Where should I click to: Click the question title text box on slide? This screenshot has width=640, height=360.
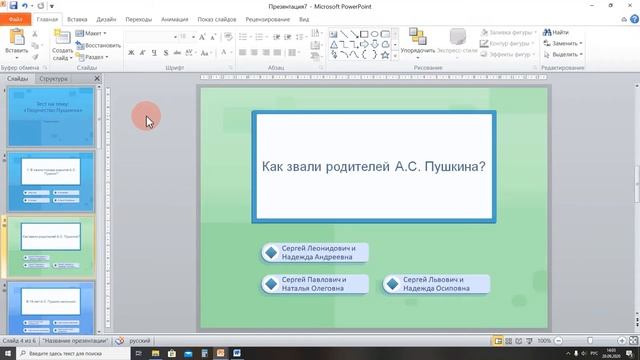pos(374,167)
